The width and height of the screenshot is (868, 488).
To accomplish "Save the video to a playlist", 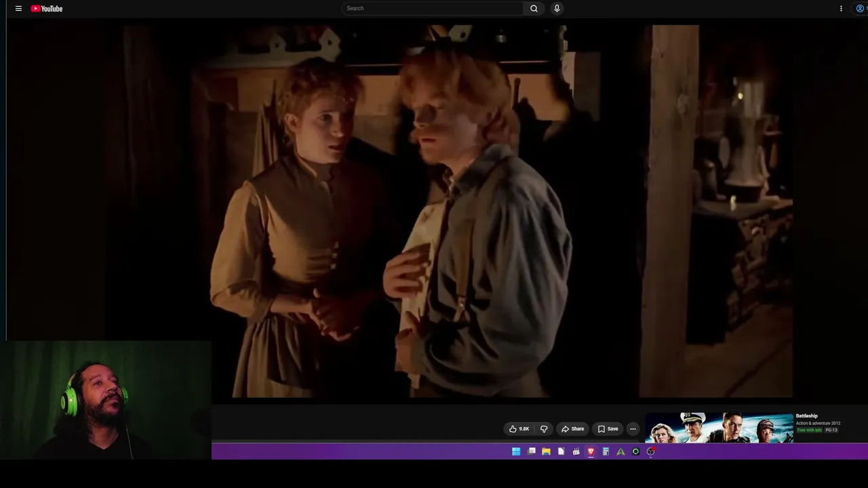I will click(608, 429).
